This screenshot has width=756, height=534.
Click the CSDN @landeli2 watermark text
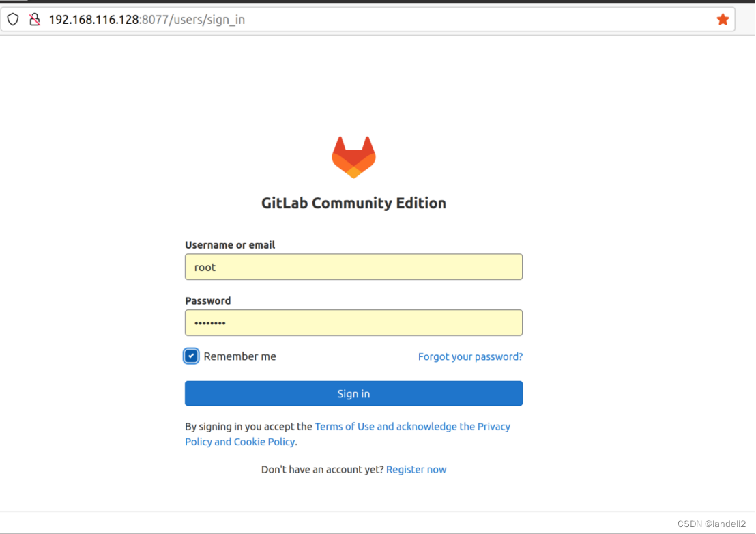(x=712, y=524)
